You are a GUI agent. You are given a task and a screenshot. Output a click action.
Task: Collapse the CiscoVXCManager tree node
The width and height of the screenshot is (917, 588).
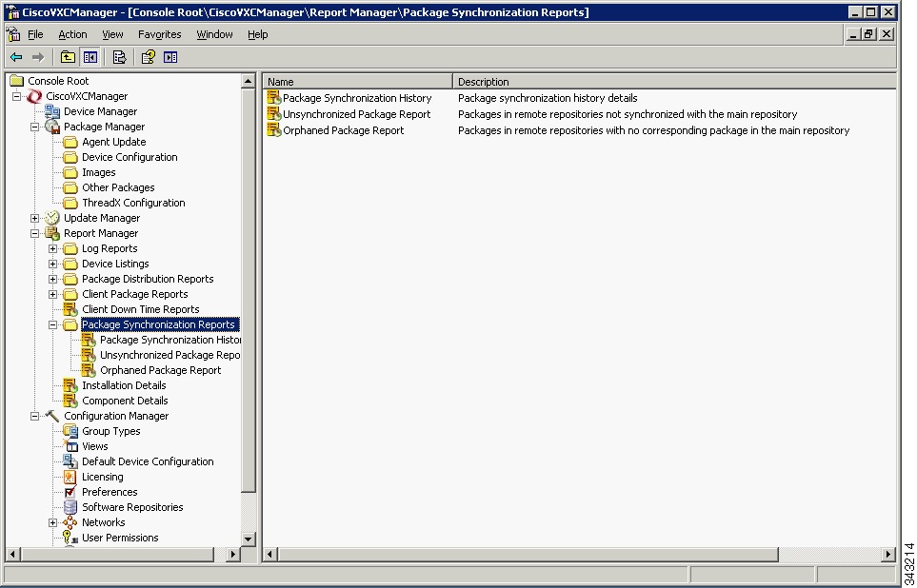coord(17,96)
